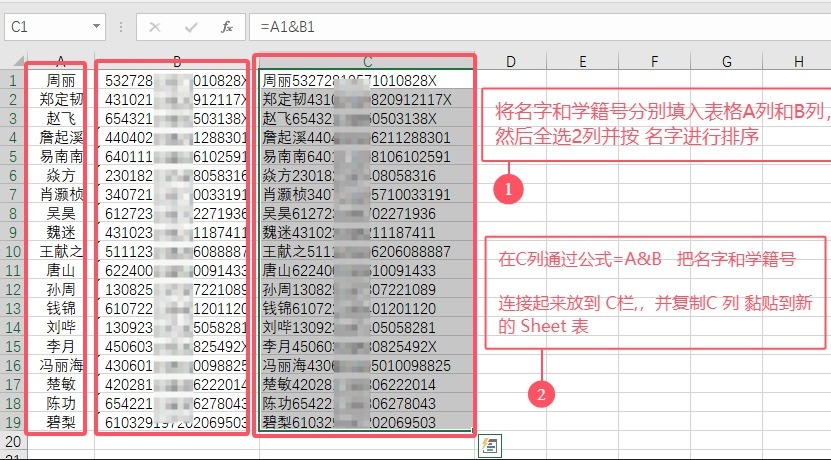Click column B cell starting with 440402
Viewport: 831px width, 460px height.
tap(176, 138)
